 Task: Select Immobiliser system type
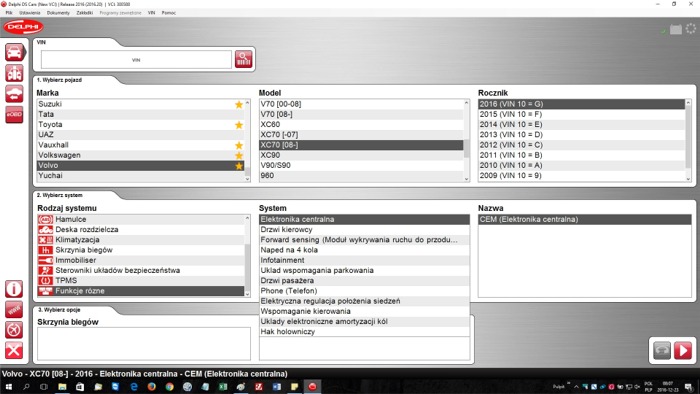click(141, 260)
